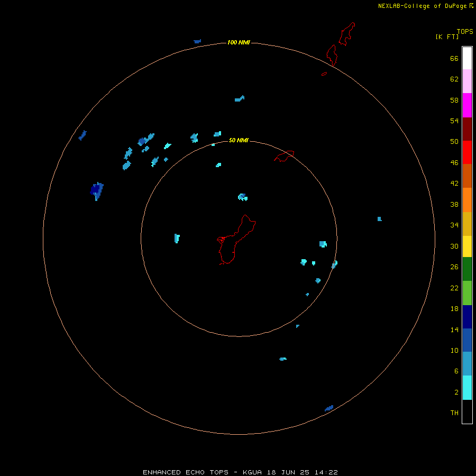Click the 50 NMI range ring label
The height and width of the screenshot is (476, 476).
tap(239, 140)
